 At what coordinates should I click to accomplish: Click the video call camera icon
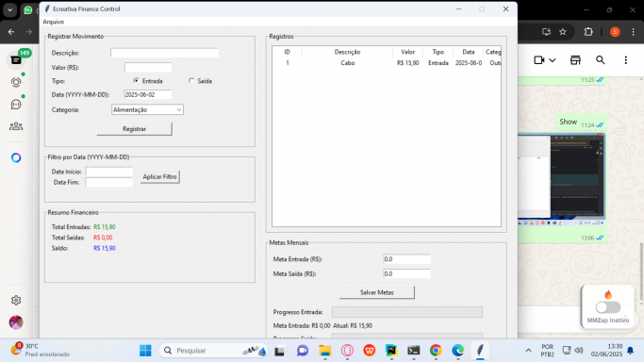coord(538,60)
